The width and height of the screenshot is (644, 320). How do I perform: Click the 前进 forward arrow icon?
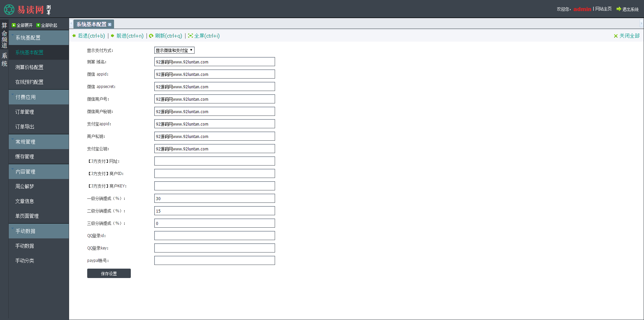coord(113,36)
